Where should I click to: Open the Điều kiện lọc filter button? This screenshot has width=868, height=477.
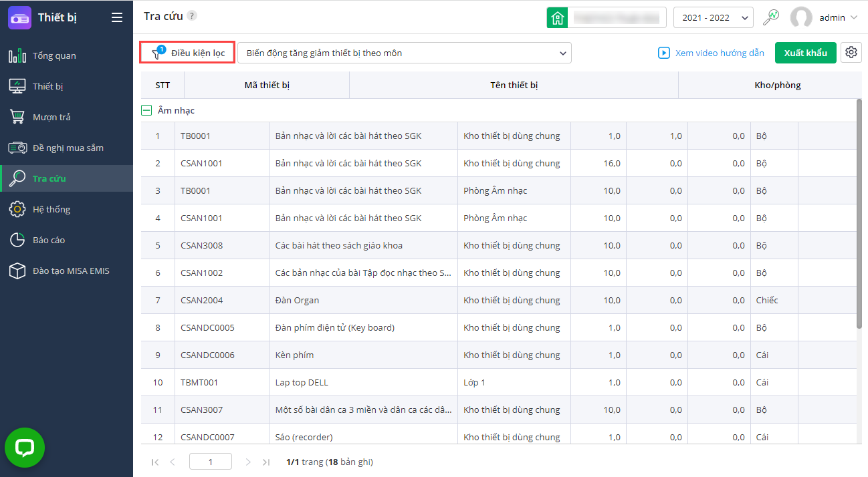pos(187,53)
